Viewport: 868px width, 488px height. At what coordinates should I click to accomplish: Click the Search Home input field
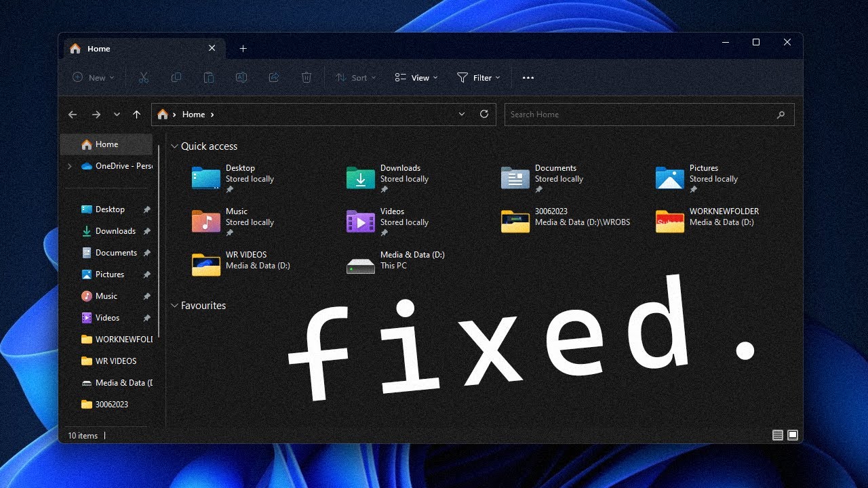pyautogui.click(x=649, y=115)
